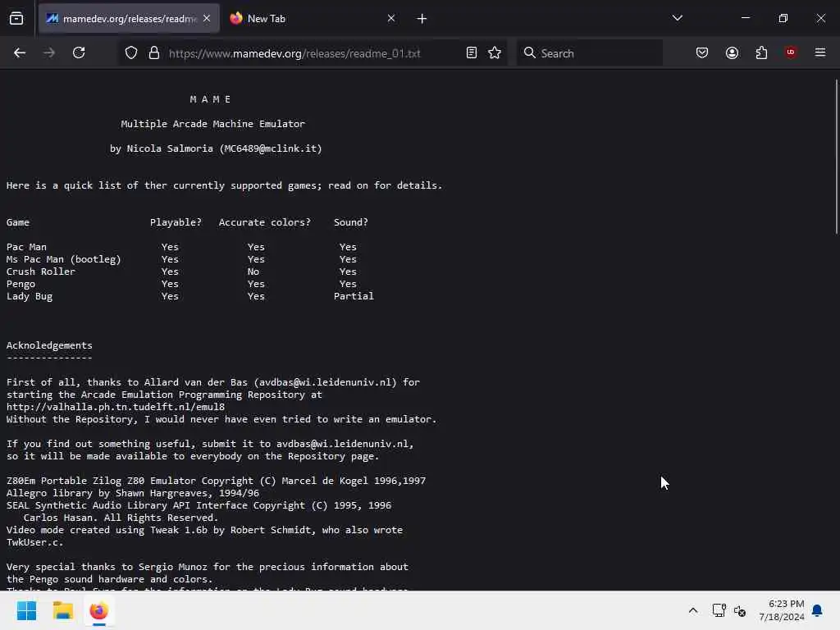This screenshot has width=840, height=630.
Task: Open uBlock Origin extension popup
Action: (x=791, y=52)
